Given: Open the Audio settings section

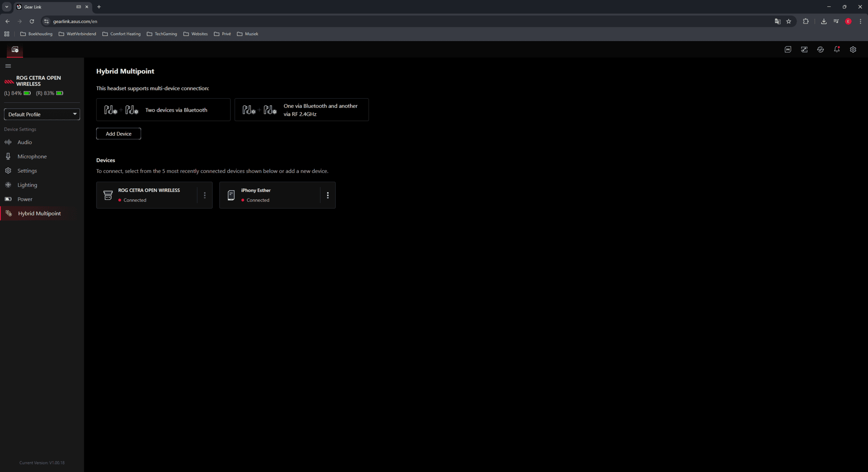Looking at the screenshot, I should (24, 142).
